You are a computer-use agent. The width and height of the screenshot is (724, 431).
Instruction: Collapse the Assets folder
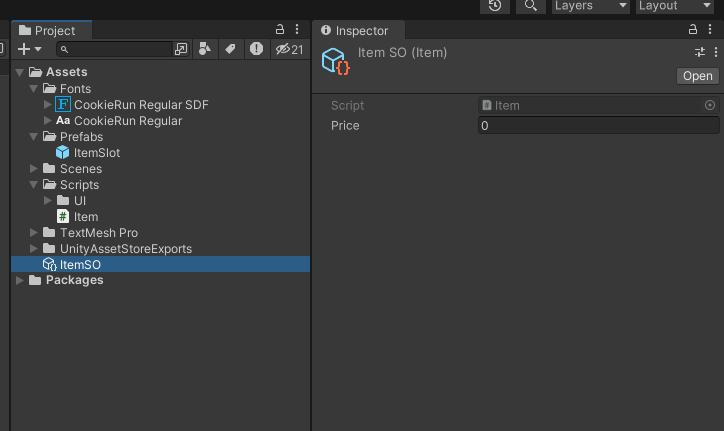(19, 72)
